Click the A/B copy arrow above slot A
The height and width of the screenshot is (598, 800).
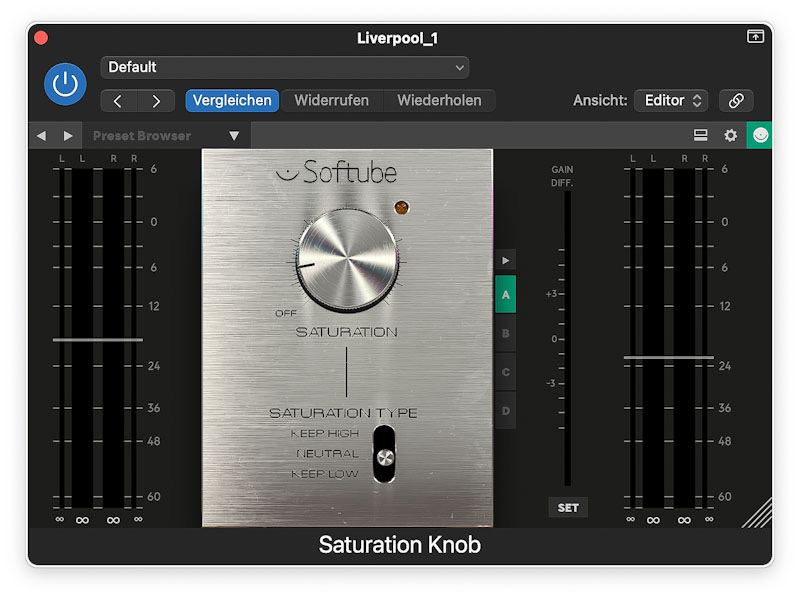[x=506, y=261]
